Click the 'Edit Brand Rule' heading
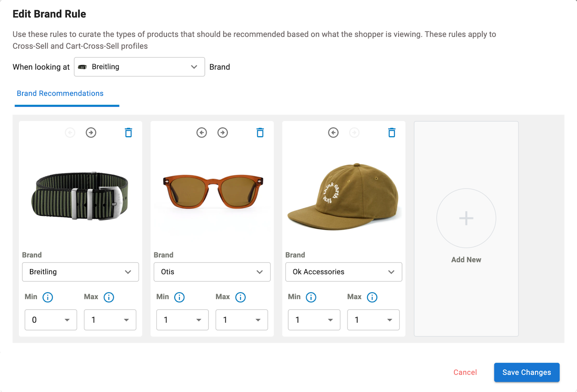Screen dimensions: 577x392 click(49, 14)
